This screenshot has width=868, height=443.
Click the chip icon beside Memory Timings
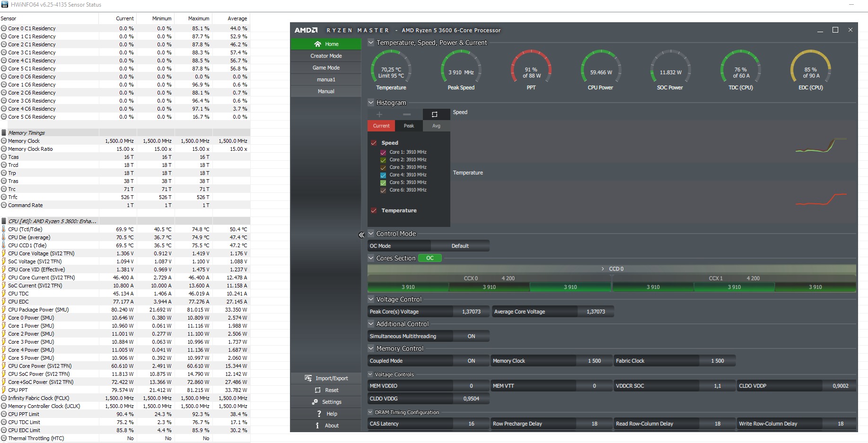click(x=4, y=133)
